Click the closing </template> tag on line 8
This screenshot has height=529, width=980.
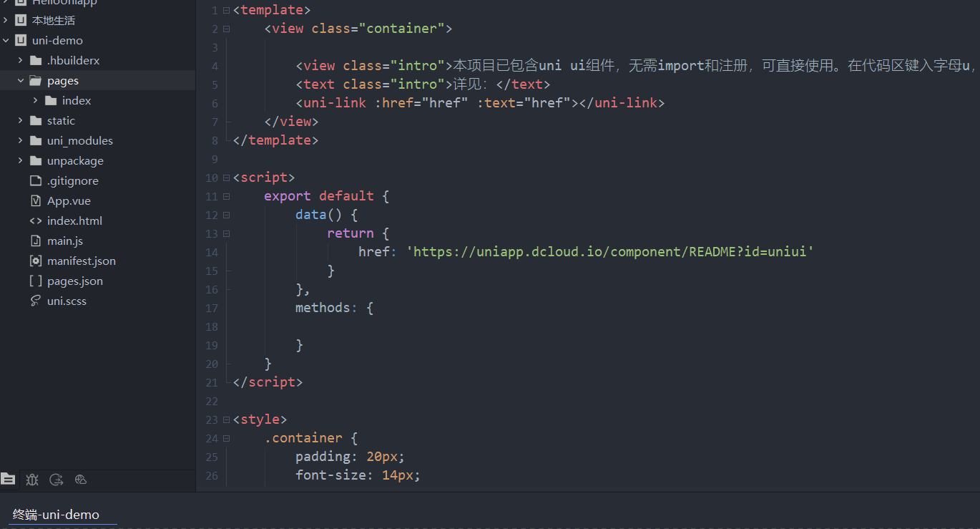tap(275, 140)
